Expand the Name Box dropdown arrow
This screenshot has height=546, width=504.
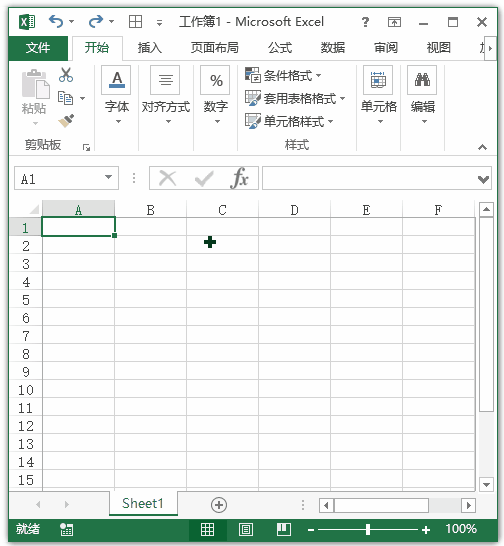pos(108,177)
